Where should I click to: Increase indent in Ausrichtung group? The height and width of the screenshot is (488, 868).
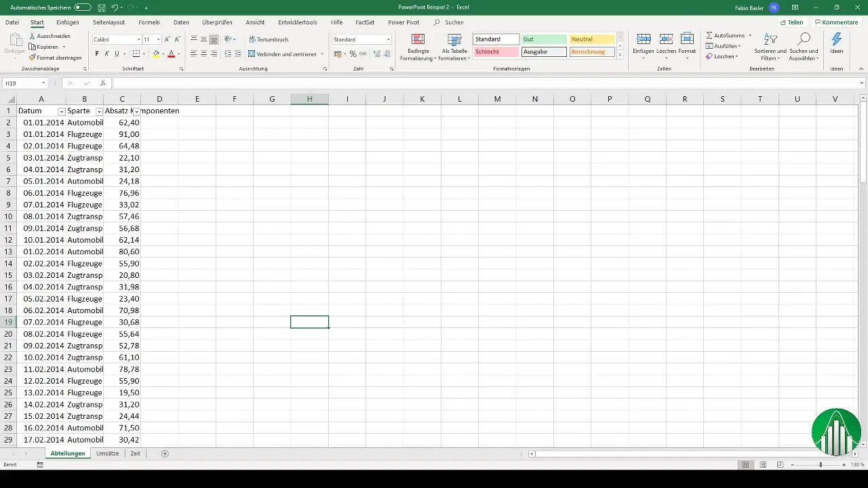click(x=238, y=54)
